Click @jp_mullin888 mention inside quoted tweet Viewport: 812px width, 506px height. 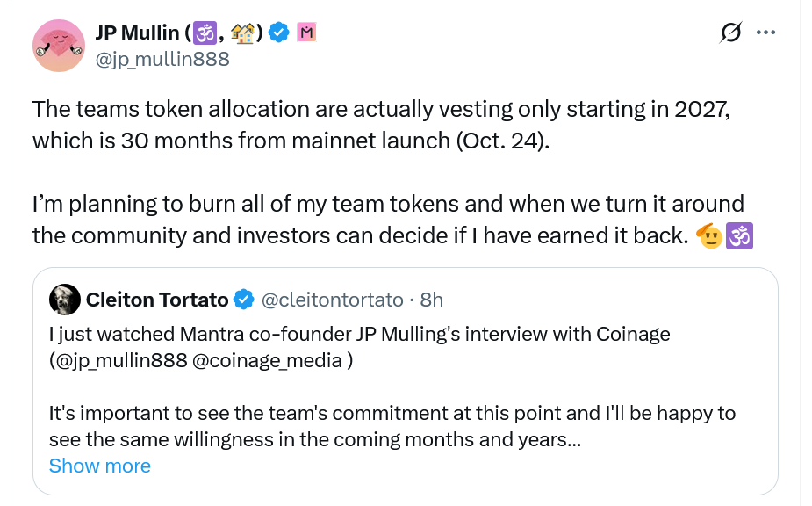pyautogui.click(x=118, y=362)
